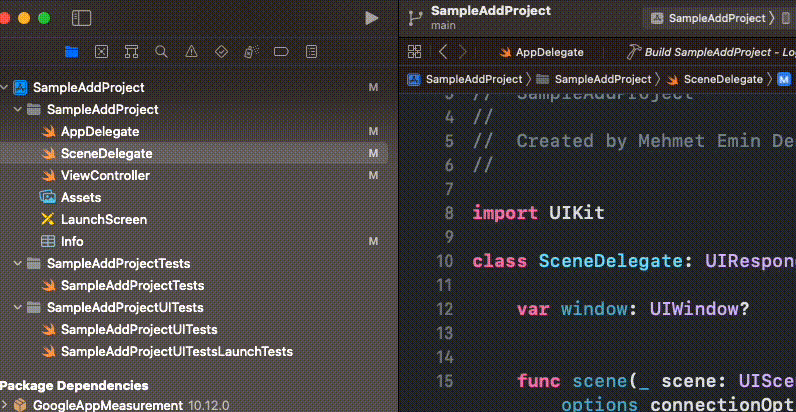Collapse the SampleAddProject root project

4,87
